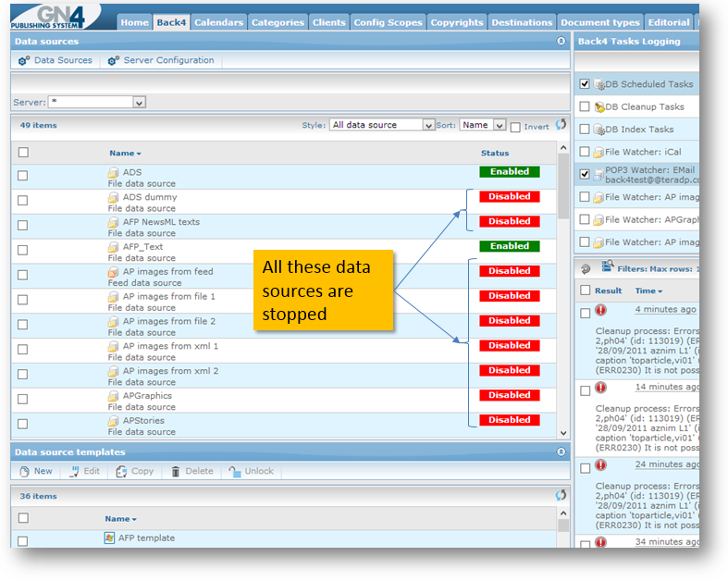Click the data sources scroll down arrow

[563, 433]
